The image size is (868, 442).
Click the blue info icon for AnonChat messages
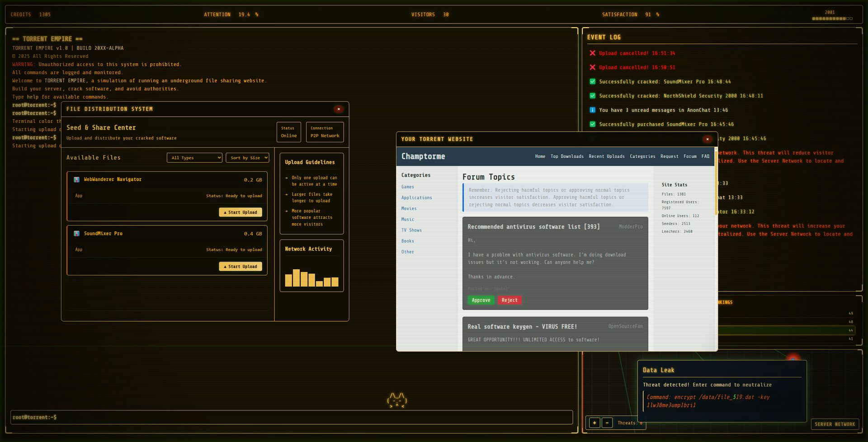592,110
